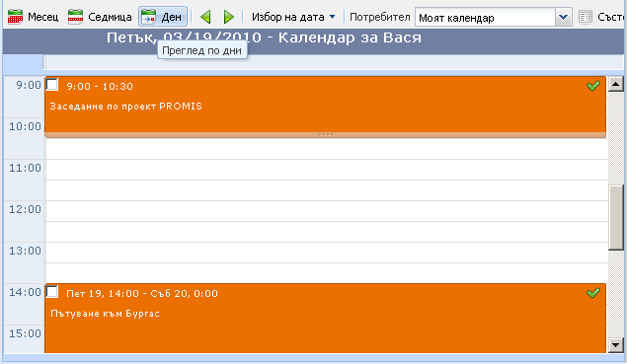Click the Моят календар user field

click(x=486, y=18)
